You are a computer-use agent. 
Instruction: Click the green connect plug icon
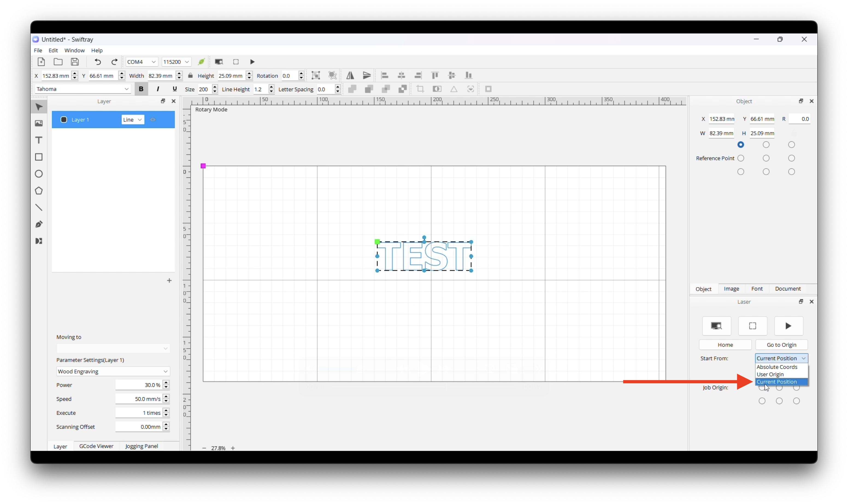click(201, 62)
